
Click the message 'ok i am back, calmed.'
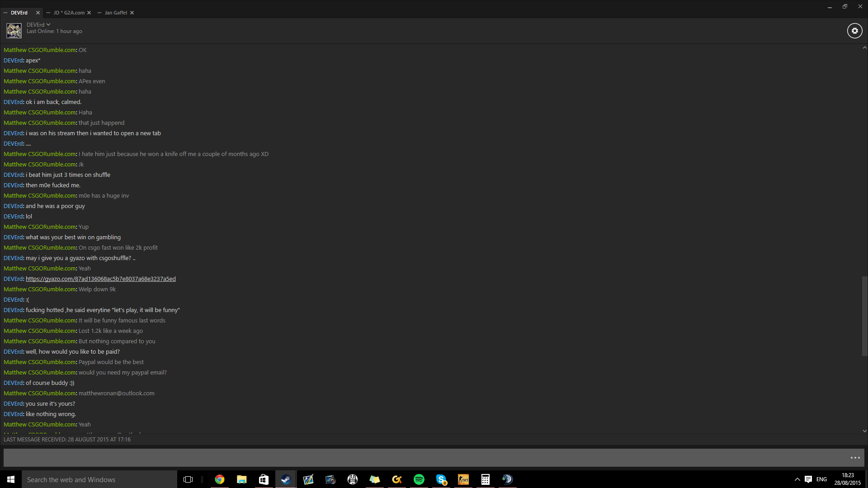53,102
